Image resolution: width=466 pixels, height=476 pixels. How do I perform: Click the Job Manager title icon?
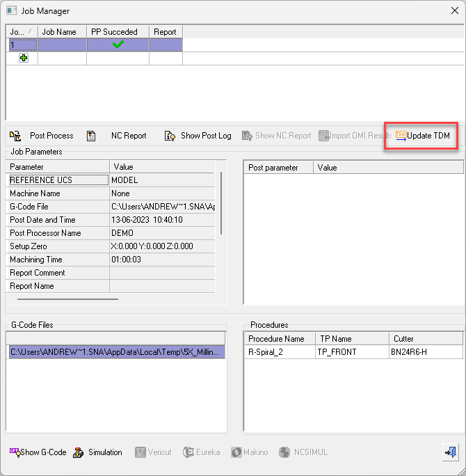(x=12, y=11)
